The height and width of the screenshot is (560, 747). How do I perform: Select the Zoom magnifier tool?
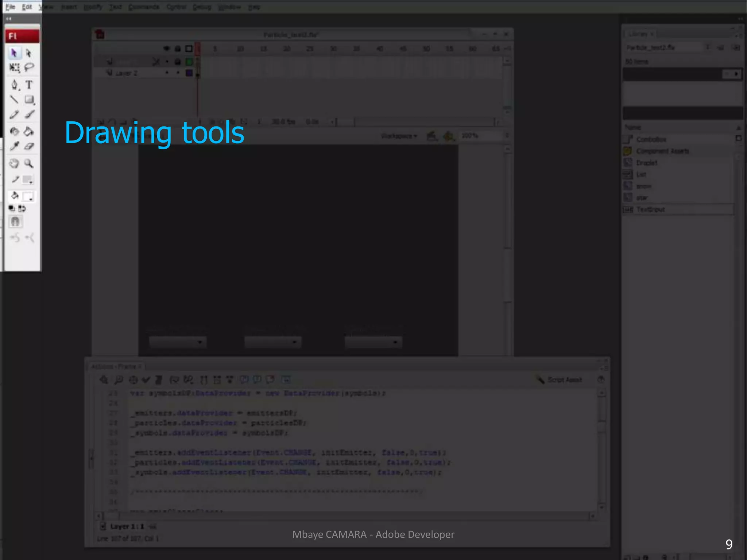[x=29, y=164]
